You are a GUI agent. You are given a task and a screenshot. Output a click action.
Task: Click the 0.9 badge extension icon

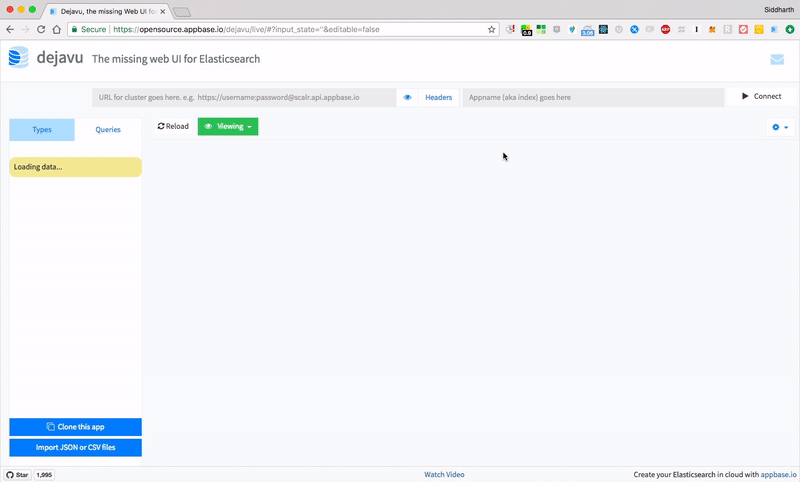(x=526, y=30)
